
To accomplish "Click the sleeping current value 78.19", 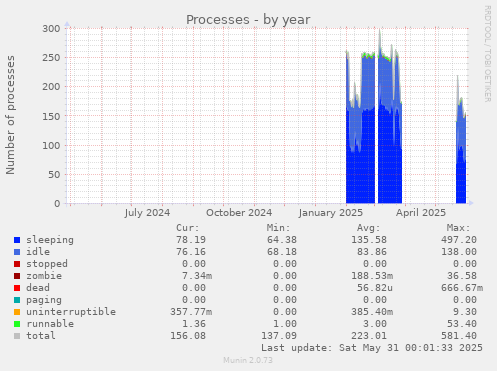I will coord(191,240).
